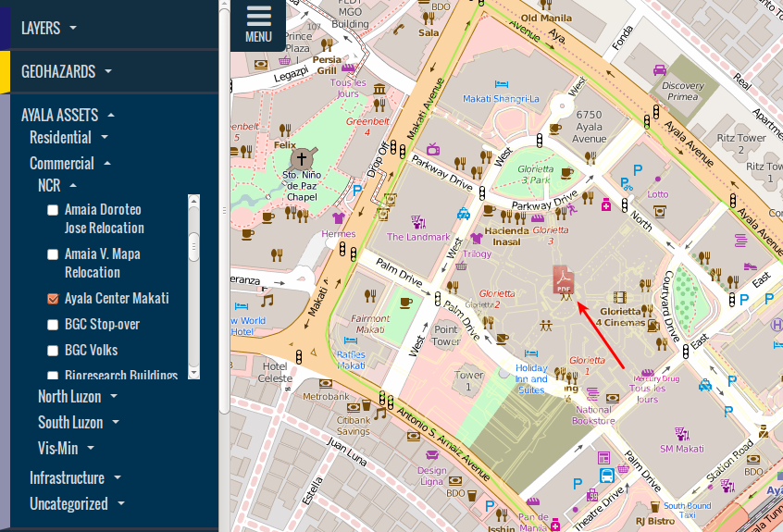
Task: Expand the South Luzon subcategory
Action: [79, 422]
